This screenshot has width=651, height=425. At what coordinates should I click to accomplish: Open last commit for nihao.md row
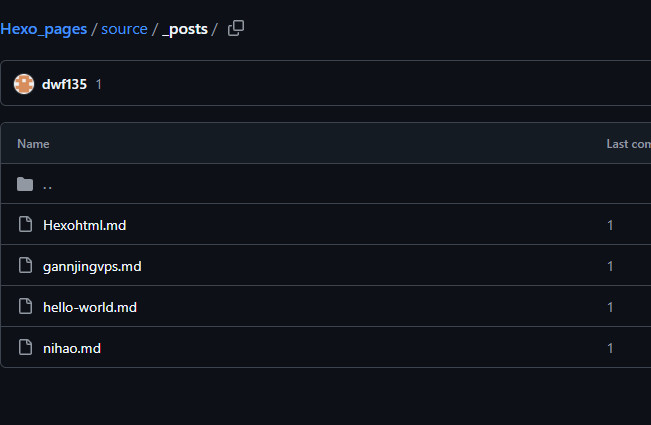pos(610,348)
